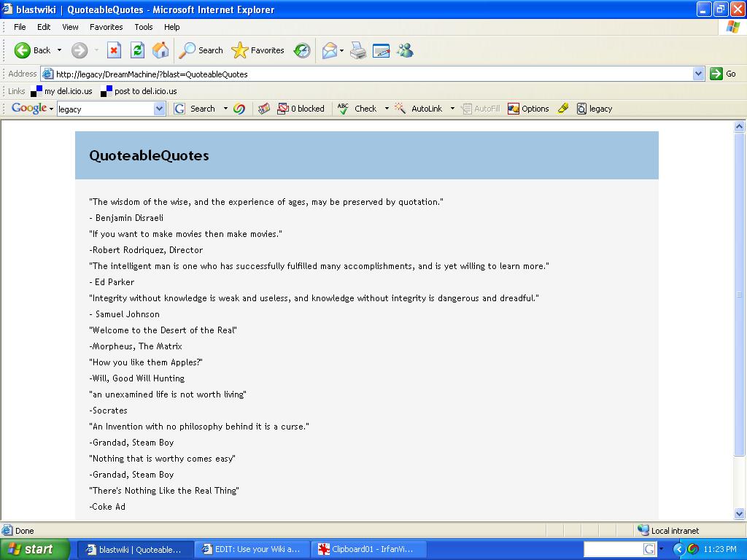Switch to the 'blastwiki | Quoteable...' taskbar button
Image resolution: width=747 pixels, height=560 pixels.
(x=134, y=550)
